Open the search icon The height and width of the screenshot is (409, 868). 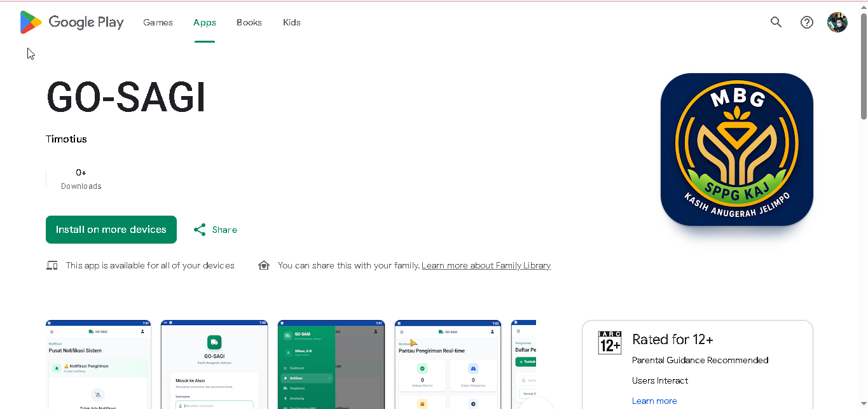pos(776,22)
